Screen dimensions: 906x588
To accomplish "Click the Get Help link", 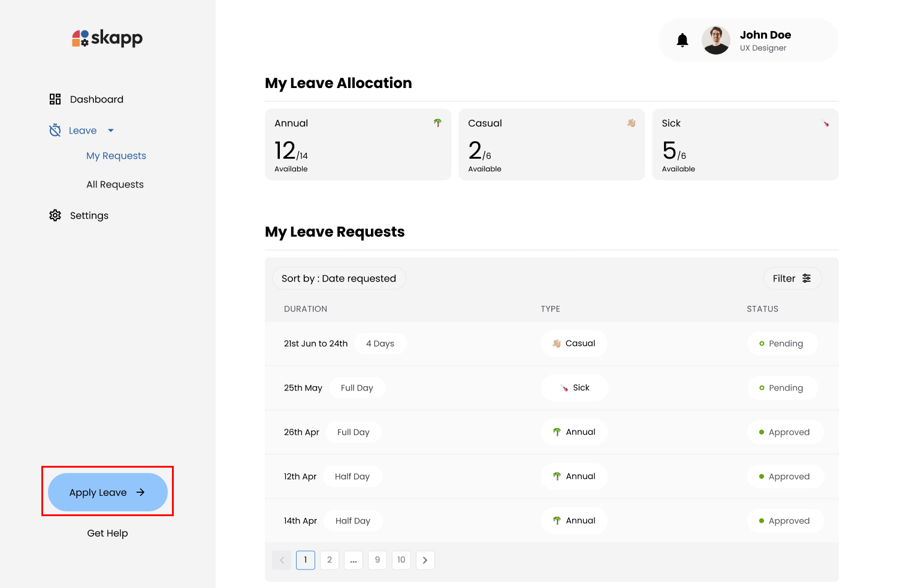I will coord(107,533).
